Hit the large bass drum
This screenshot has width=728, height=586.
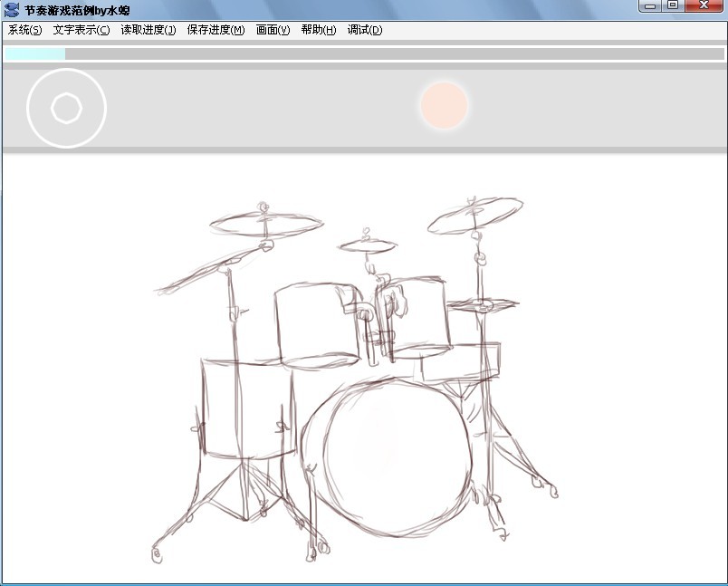(397, 459)
